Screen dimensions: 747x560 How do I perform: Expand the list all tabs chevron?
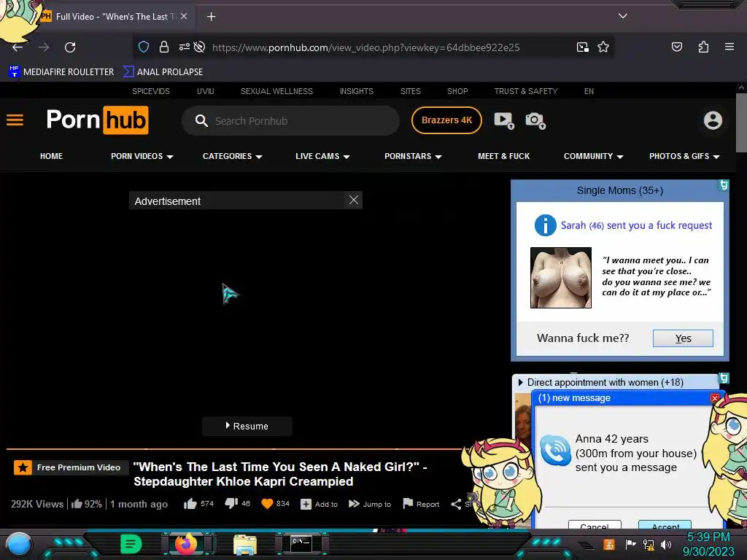[623, 16]
